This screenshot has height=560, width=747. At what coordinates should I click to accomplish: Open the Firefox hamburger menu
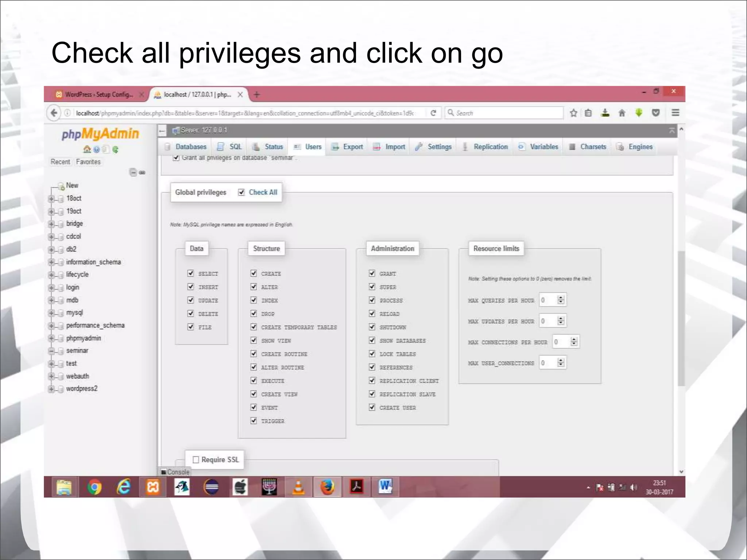pyautogui.click(x=675, y=113)
